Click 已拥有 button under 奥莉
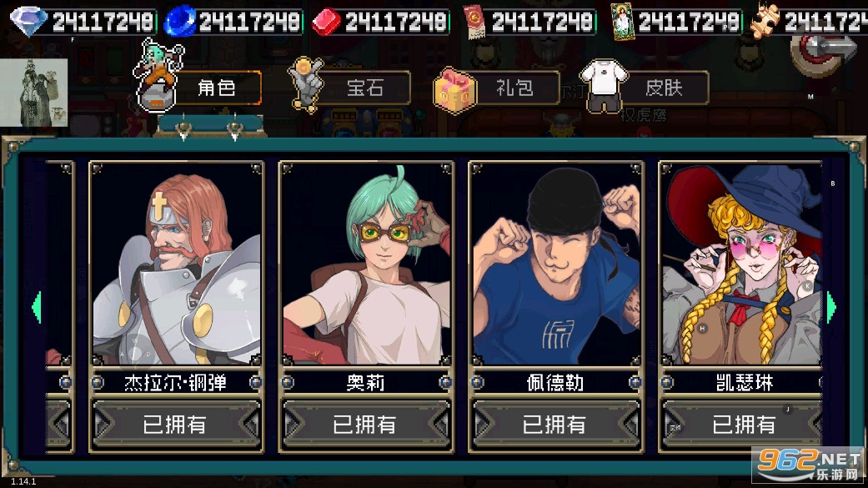Viewport: 868px width, 488px height. (x=366, y=425)
